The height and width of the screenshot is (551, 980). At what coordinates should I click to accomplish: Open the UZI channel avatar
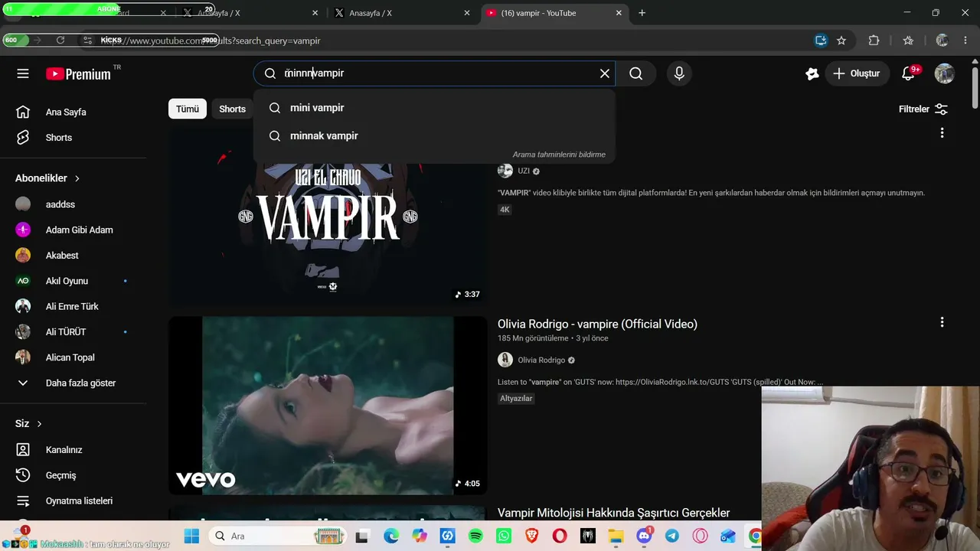click(505, 171)
